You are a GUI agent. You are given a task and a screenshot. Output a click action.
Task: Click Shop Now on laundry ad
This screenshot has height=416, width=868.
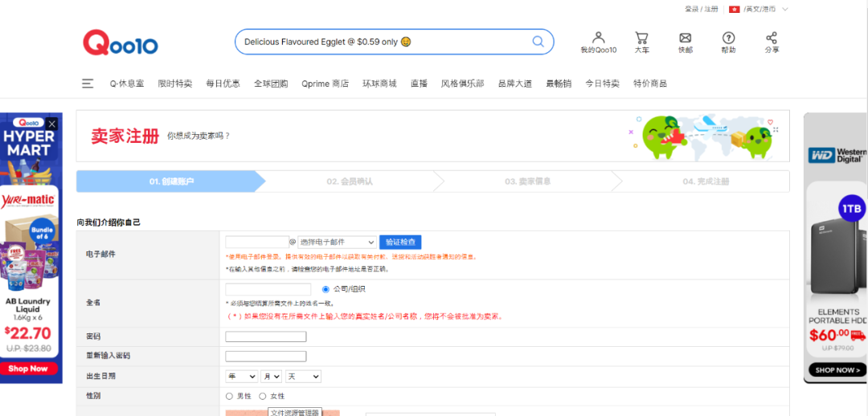[x=29, y=369]
